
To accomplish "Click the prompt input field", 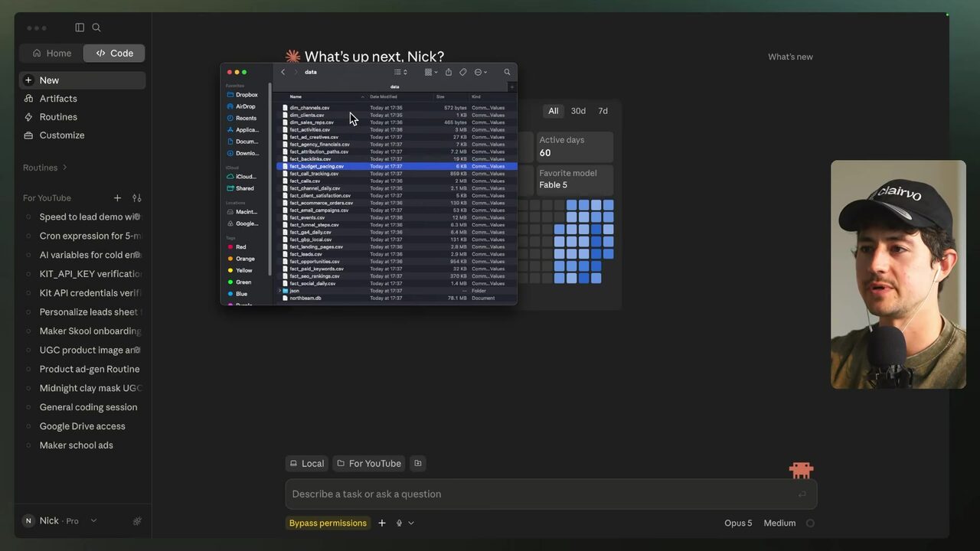I will (551, 494).
